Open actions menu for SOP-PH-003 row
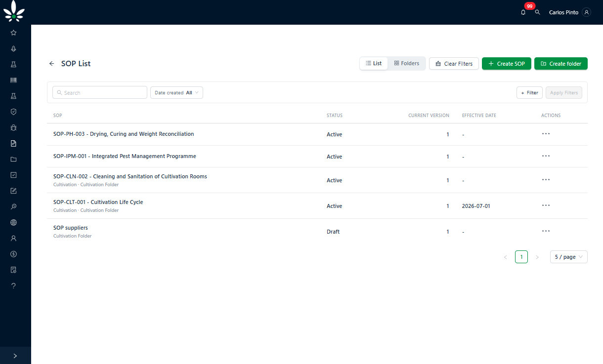Image resolution: width=603 pixels, height=364 pixels. pyautogui.click(x=546, y=134)
